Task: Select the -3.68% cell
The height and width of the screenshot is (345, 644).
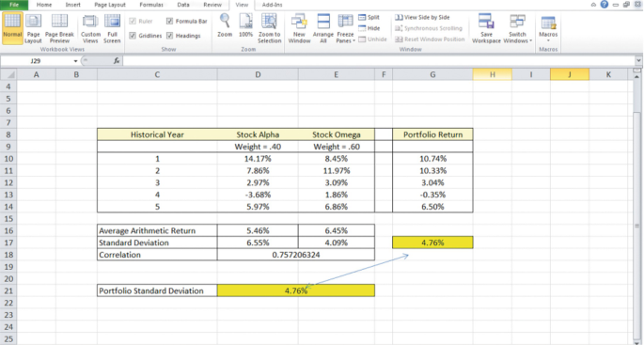Action: click(258, 195)
